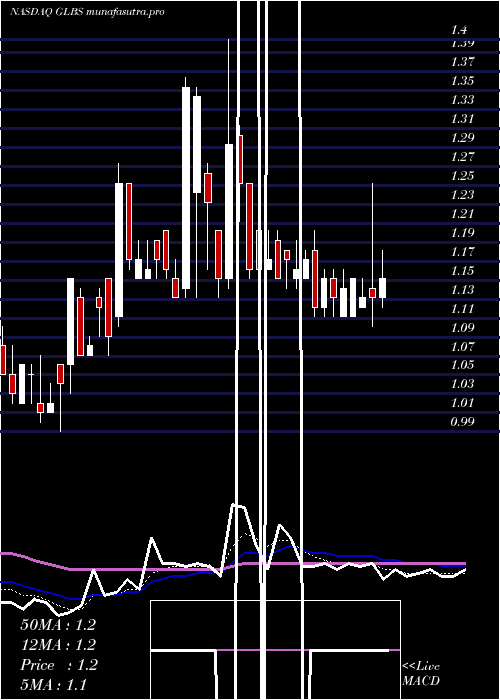Click the 5MA : 1.1 legend entry
The width and height of the screenshot is (500, 700).
tap(54, 684)
